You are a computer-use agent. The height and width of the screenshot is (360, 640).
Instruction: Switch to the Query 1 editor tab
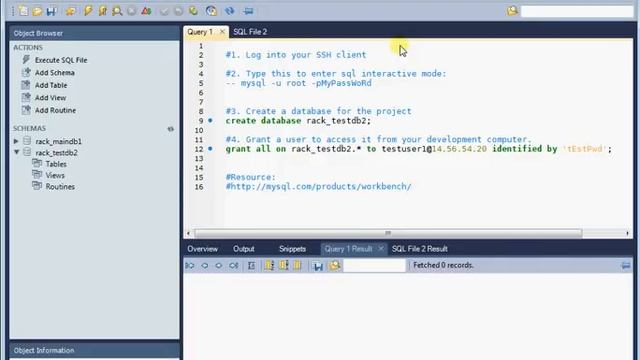point(200,32)
